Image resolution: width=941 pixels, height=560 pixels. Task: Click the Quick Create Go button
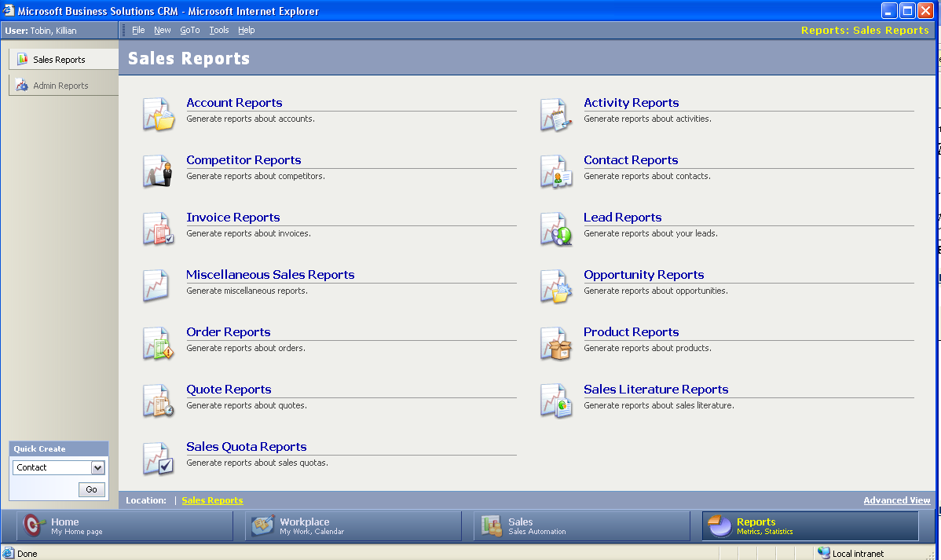click(x=91, y=489)
